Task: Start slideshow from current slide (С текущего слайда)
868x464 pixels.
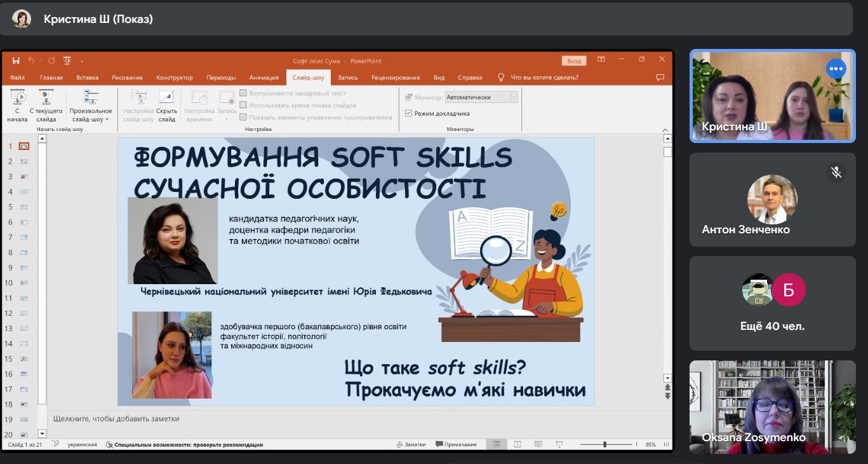Action: pos(46,106)
